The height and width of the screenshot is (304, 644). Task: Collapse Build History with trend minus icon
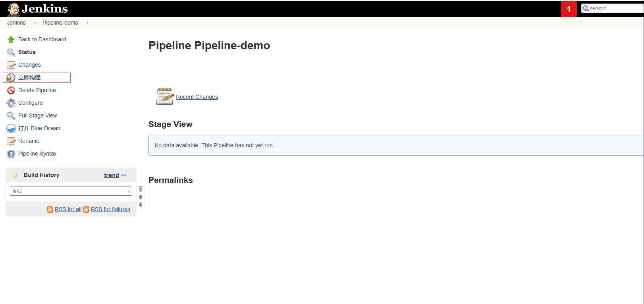pyautogui.click(x=123, y=175)
